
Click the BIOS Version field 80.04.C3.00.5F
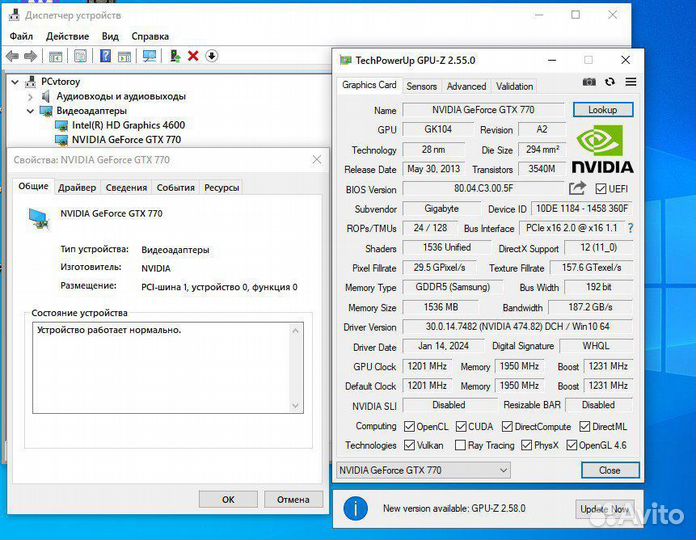pos(483,189)
